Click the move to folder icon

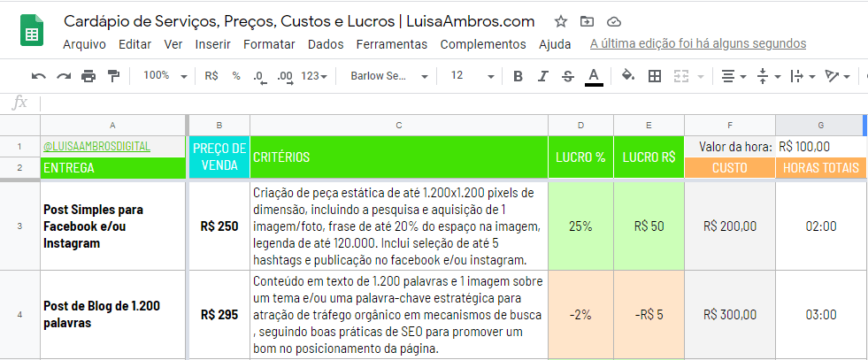coord(587,21)
